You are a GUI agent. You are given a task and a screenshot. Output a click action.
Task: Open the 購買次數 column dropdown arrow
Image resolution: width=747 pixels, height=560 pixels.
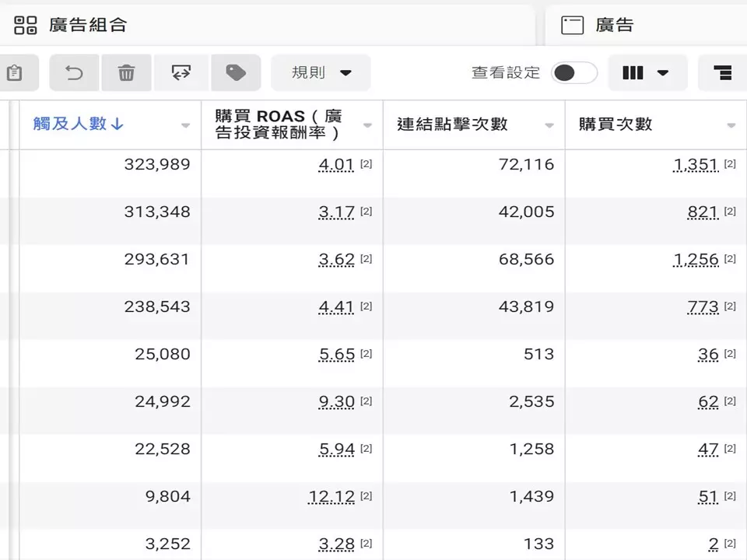730,124
